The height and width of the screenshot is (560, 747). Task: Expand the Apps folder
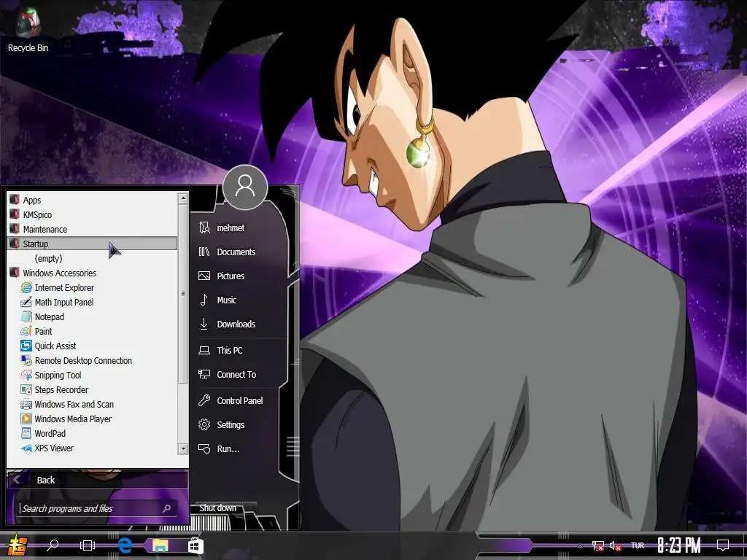[93, 200]
